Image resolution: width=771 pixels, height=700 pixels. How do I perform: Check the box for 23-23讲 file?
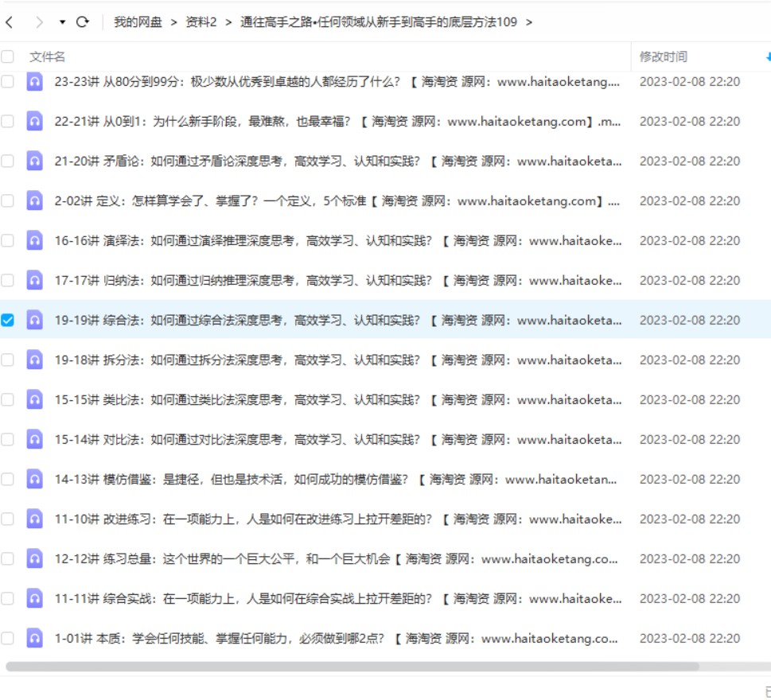coord(7,81)
